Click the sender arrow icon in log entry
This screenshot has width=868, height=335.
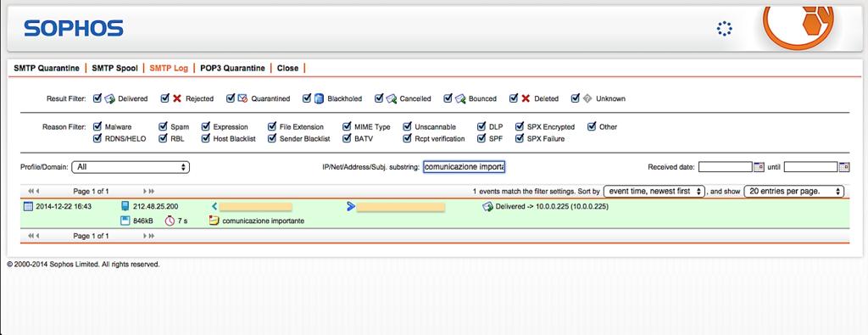point(214,207)
